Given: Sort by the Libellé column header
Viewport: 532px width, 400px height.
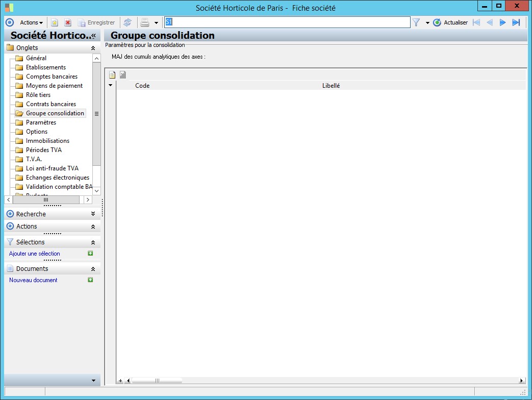Looking at the screenshot, I should [x=331, y=86].
